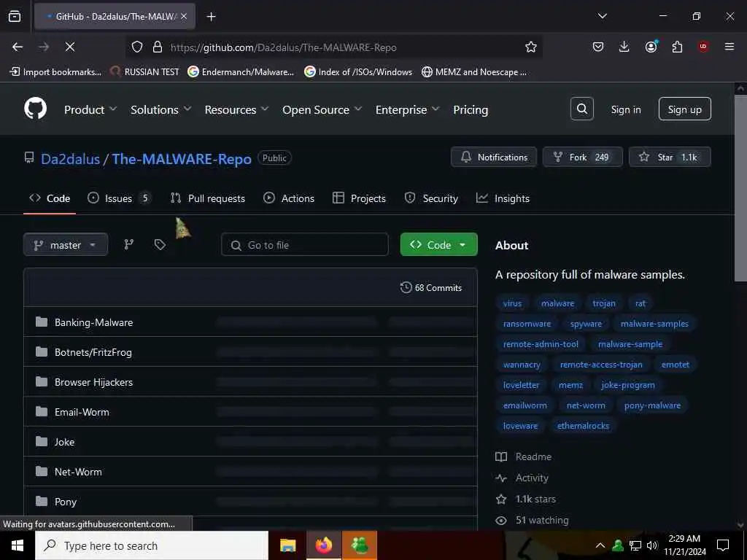
Task: Click the Firefox account avatar icon
Action: 651,47
